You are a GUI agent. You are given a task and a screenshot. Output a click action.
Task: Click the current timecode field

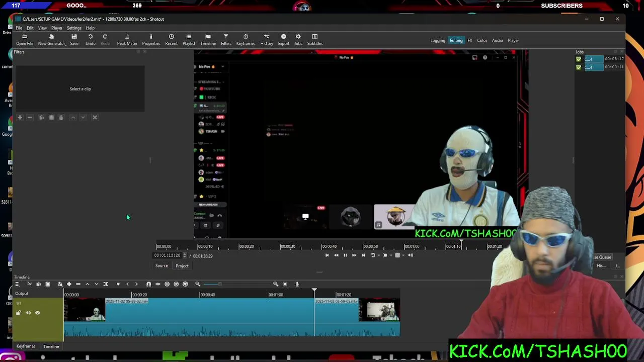[x=168, y=255]
